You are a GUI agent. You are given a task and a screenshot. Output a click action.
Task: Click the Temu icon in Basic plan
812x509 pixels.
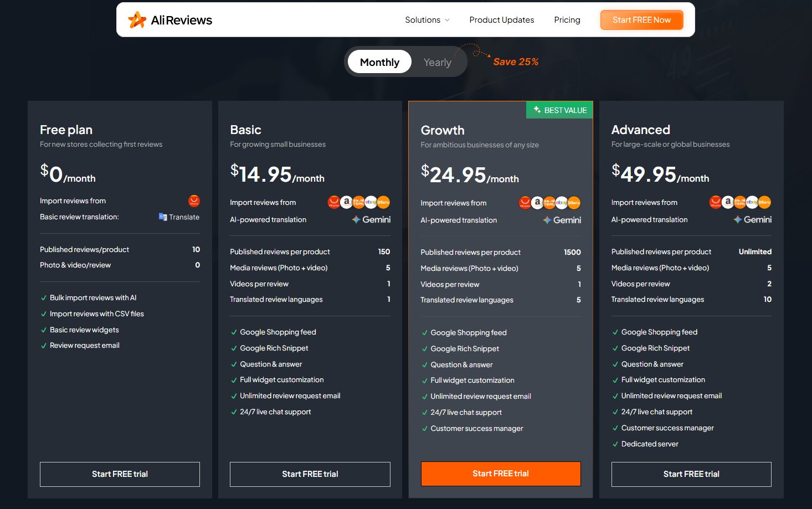(x=358, y=202)
